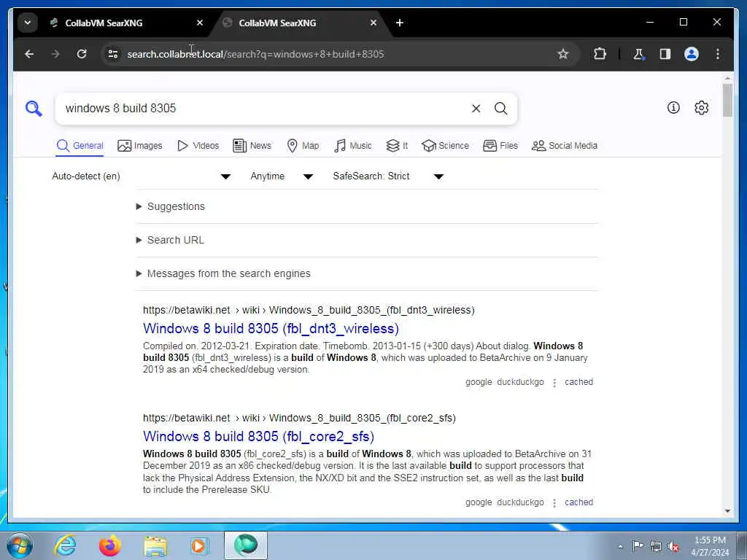Select the Files category tab
Image resolution: width=747 pixels, height=560 pixels.
(x=500, y=146)
